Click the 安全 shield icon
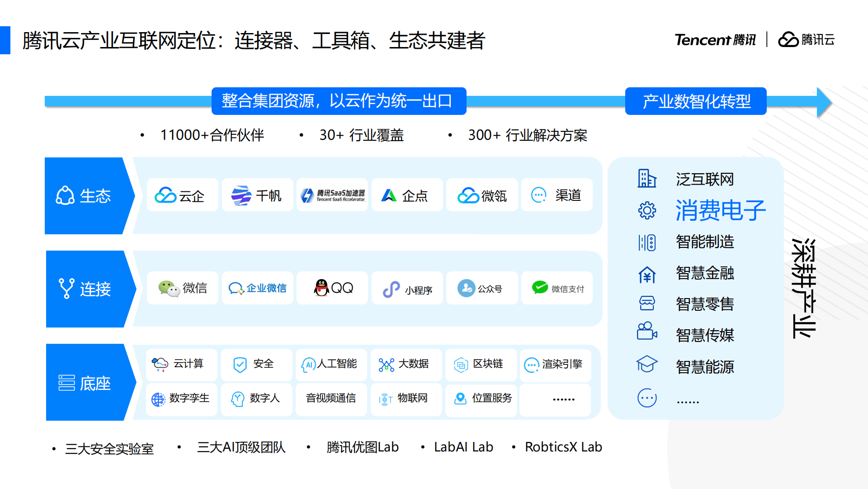The height and width of the screenshot is (489, 868). [240, 364]
